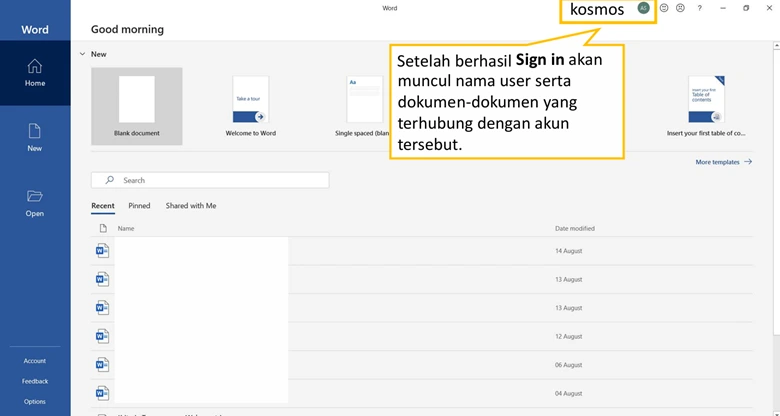Select the '14 August' date entry
Image resolution: width=780 pixels, height=416 pixels.
click(569, 251)
